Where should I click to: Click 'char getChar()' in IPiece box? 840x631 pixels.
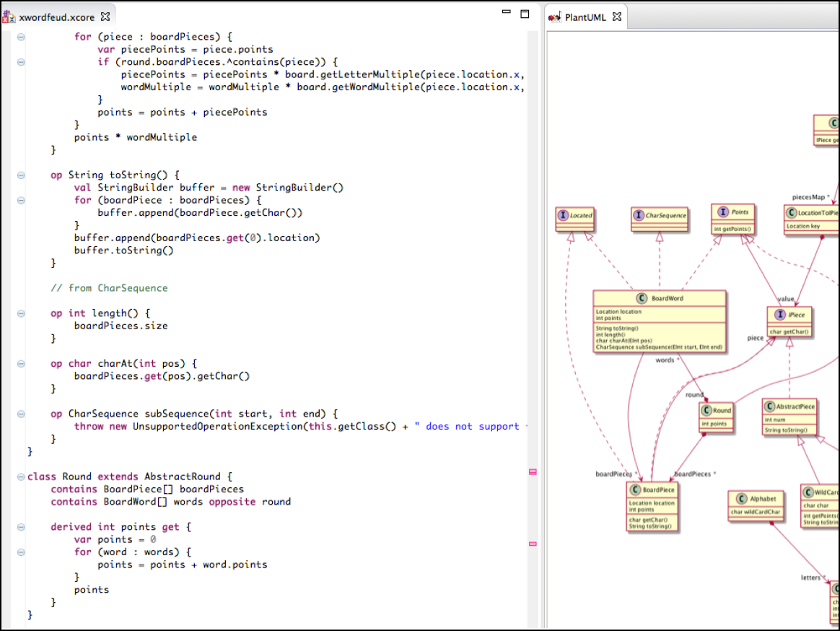point(789,332)
